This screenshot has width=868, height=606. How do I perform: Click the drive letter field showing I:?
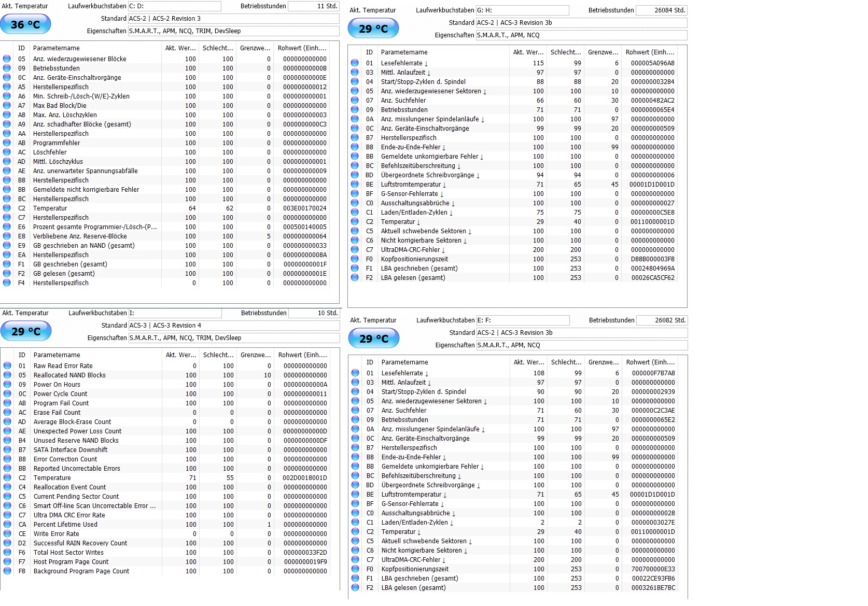(x=175, y=313)
